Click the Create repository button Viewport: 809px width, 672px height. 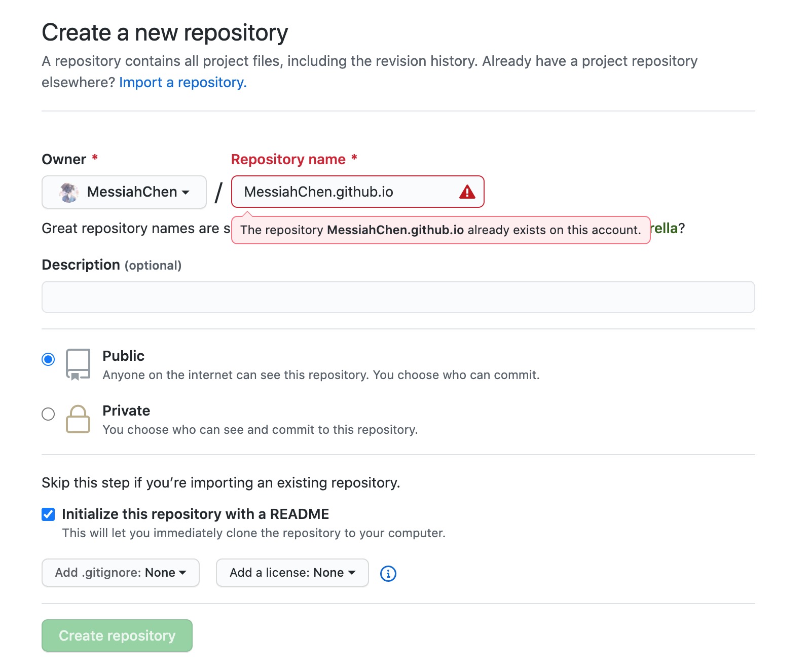tap(117, 636)
